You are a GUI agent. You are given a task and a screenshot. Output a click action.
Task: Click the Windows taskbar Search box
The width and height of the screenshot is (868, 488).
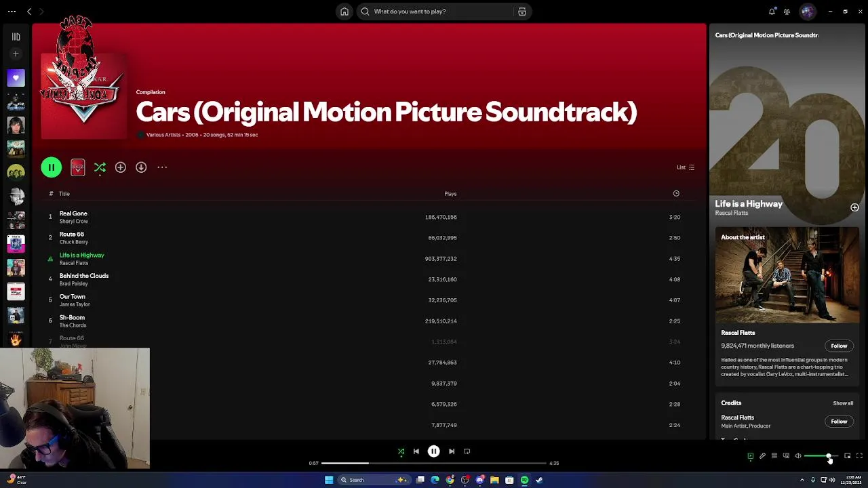(375, 480)
